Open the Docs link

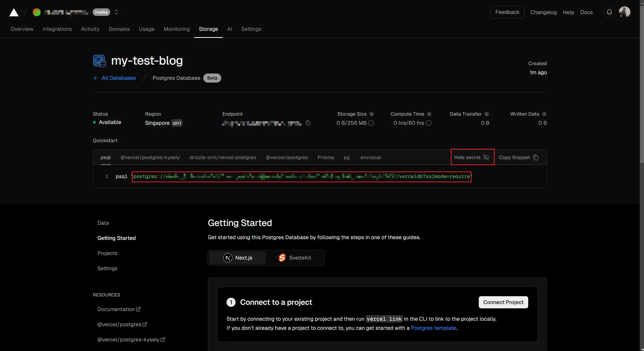(x=586, y=12)
